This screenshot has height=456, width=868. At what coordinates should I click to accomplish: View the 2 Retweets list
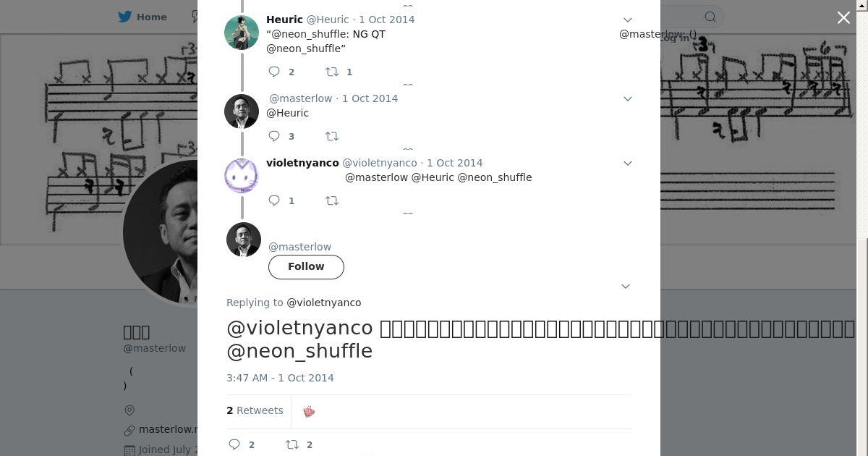click(x=255, y=410)
